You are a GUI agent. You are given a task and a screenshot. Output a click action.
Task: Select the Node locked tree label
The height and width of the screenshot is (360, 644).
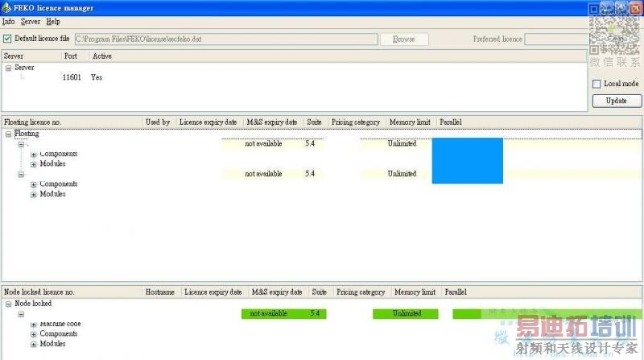33,304
